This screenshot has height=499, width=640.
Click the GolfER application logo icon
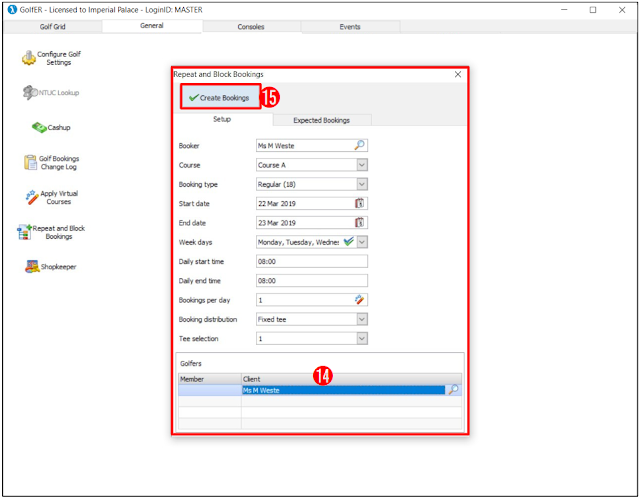tap(12, 9)
